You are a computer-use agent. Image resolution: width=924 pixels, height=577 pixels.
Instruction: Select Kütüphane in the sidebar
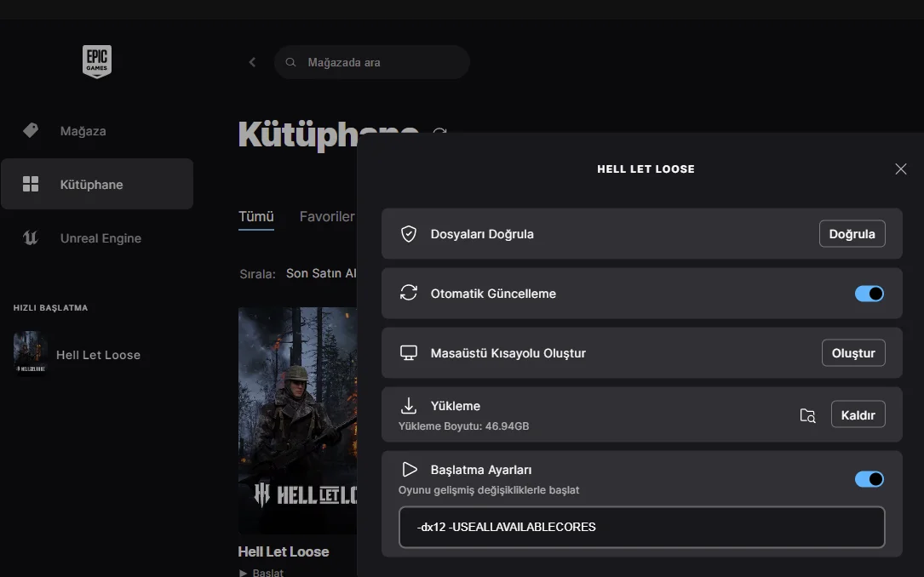97,184
